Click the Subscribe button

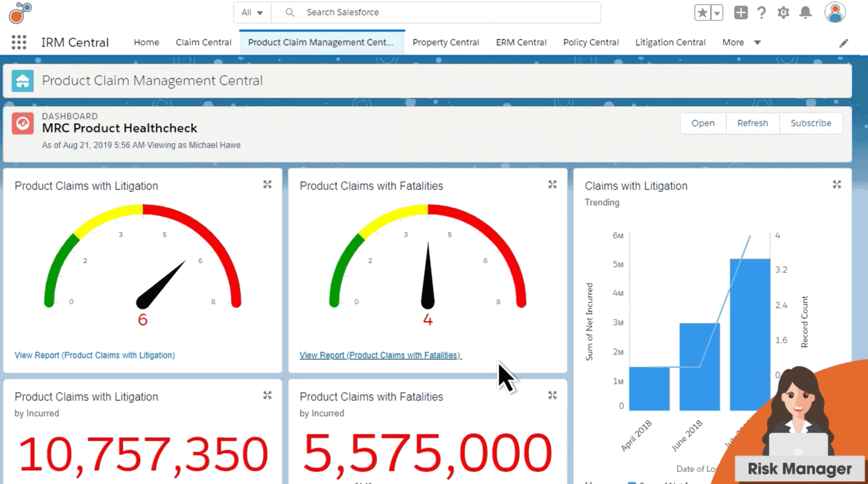coord(811,123)
